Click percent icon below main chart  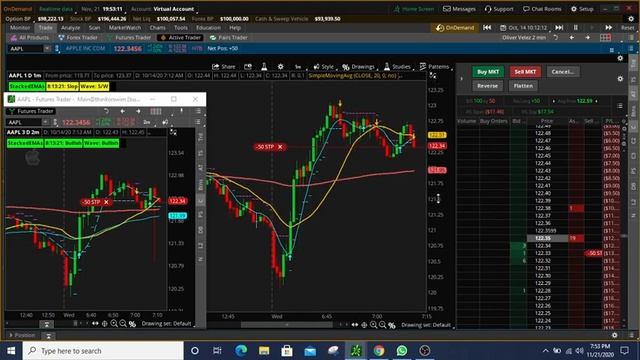point(392,325)
